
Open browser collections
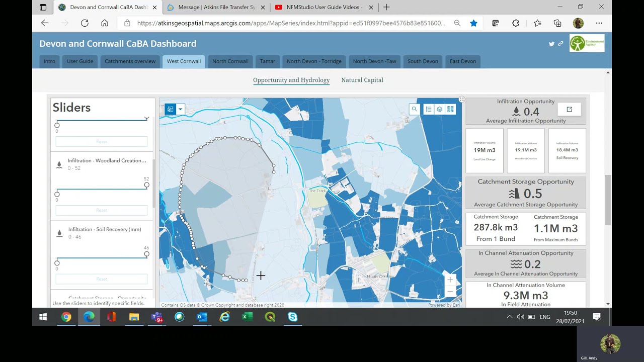pos(557,23)
